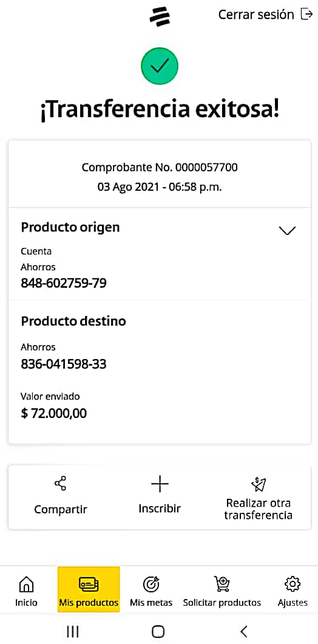Open Mis metas target icon
This screenshot has width=318, height=644.
[151, 584]
